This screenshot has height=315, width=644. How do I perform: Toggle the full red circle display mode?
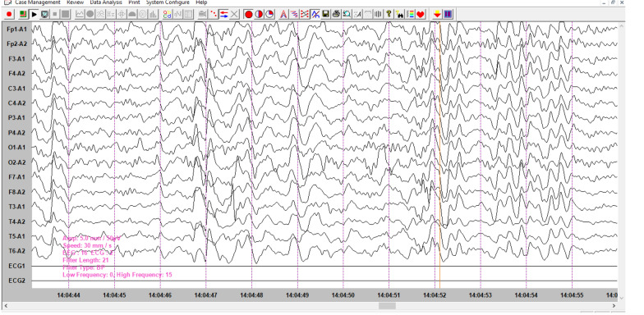[x=248, y=15]
